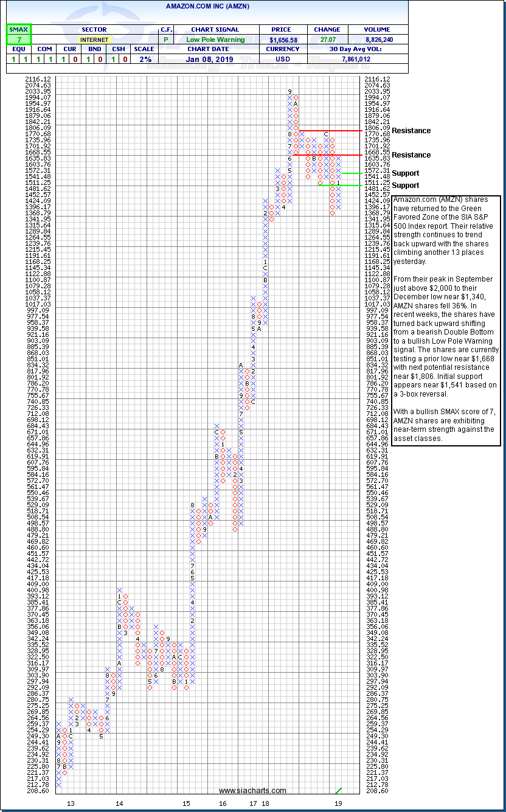
Task: Click the AMAZON.COM INC (AMZN) title
Action: click(207, 6)
